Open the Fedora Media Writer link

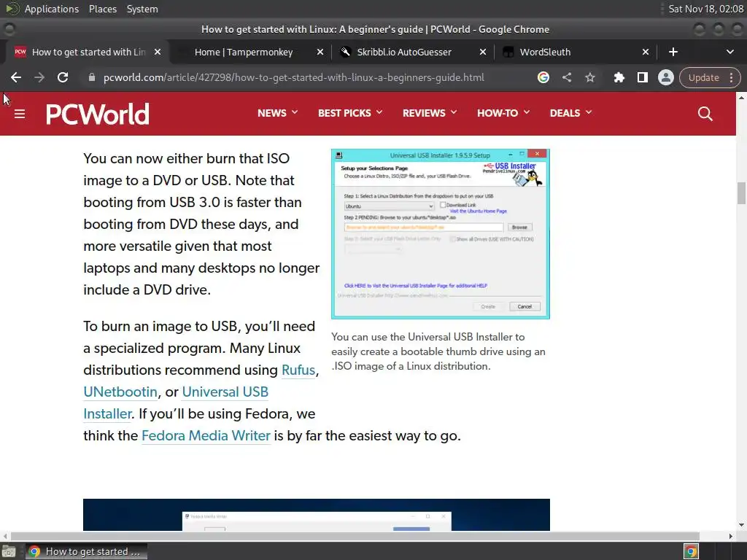[206, 436]
